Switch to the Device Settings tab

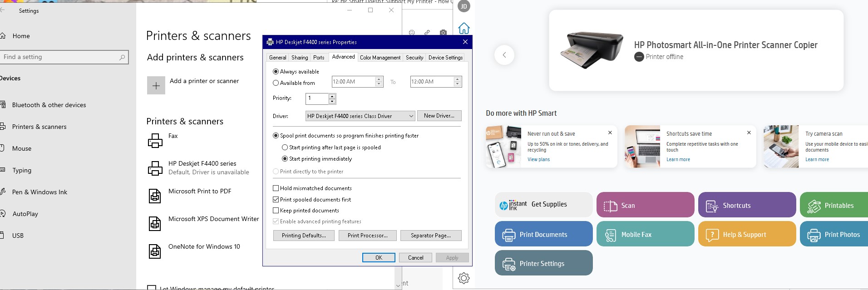(x=445, y=58)
